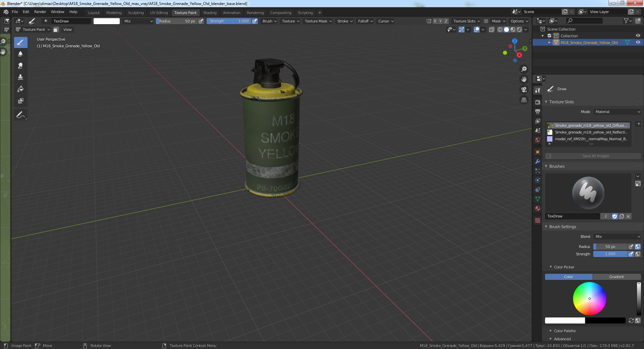The height and width of the screenshot is (349, 644).
Task: Select the Fill bucket tool
Action: point(20,89)
